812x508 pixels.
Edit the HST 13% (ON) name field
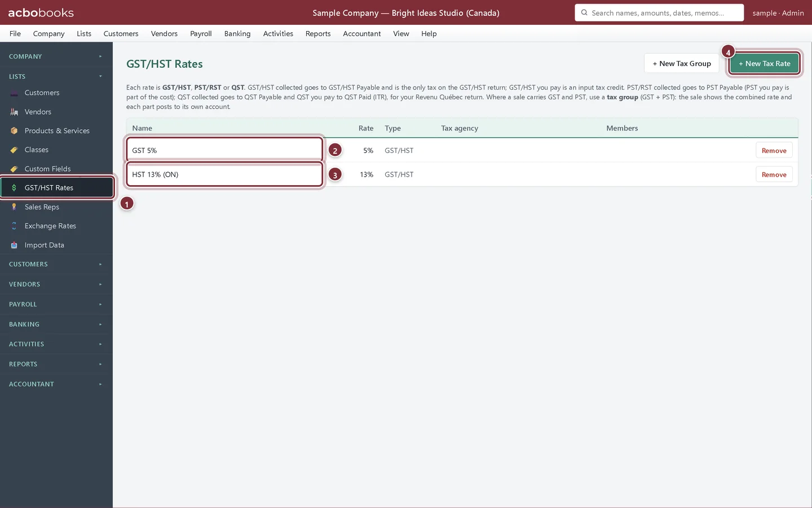(224, 174)
